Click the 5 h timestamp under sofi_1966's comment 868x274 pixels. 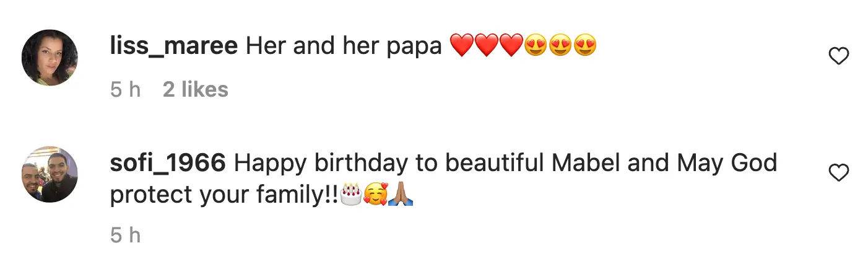click(126, 236)
